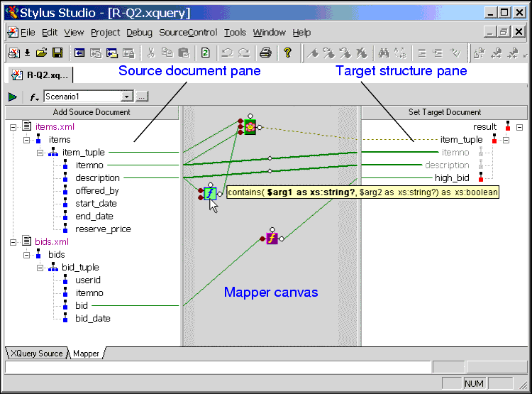Click the Open folder toolbar icon
532x394 pixels.
click(42, 53)
